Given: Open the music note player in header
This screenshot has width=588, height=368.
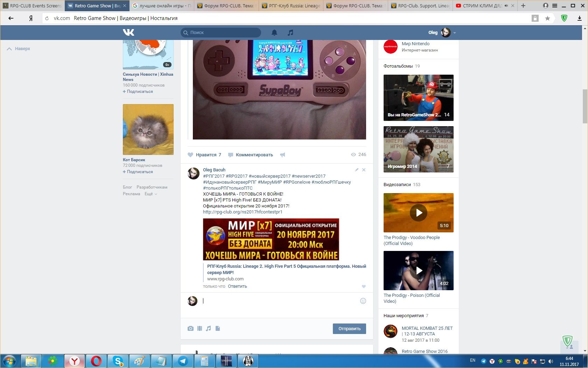Looking at the screenshot, I should tap(290, 32).
